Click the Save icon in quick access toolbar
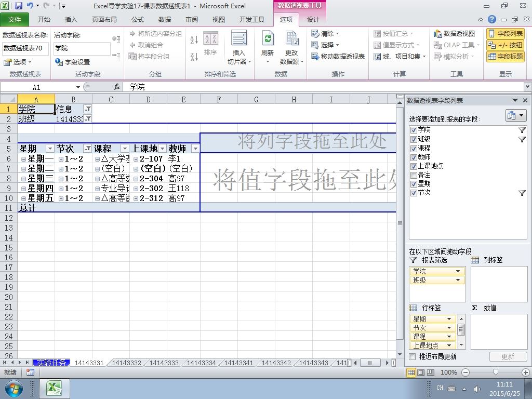The height and width of the screenshot is (399, 532). click(x=18, y=6)
